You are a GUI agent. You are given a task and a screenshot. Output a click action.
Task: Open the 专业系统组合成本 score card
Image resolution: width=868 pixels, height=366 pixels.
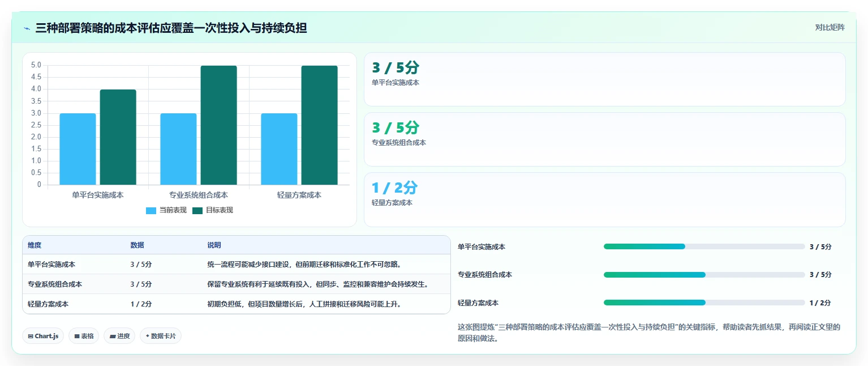pos(605,139)
